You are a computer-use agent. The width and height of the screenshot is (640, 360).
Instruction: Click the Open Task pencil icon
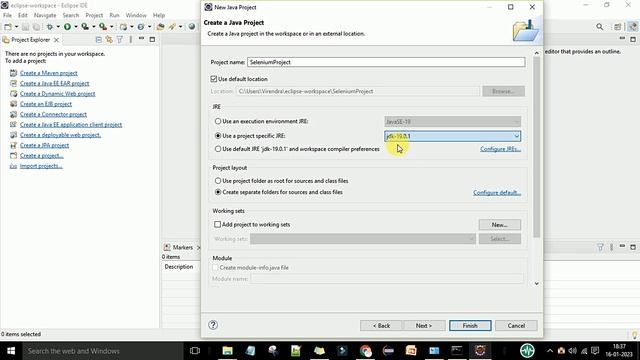173,27
